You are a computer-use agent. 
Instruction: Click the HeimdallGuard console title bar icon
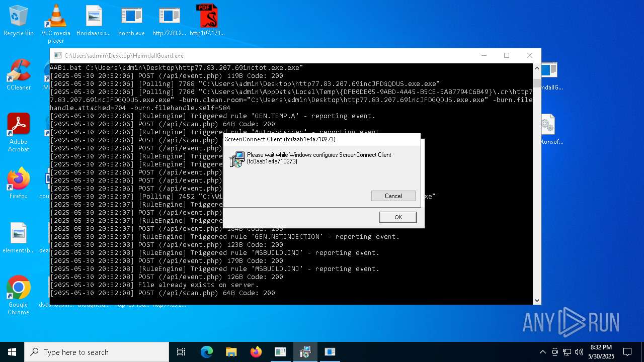(x=58, y=56)
